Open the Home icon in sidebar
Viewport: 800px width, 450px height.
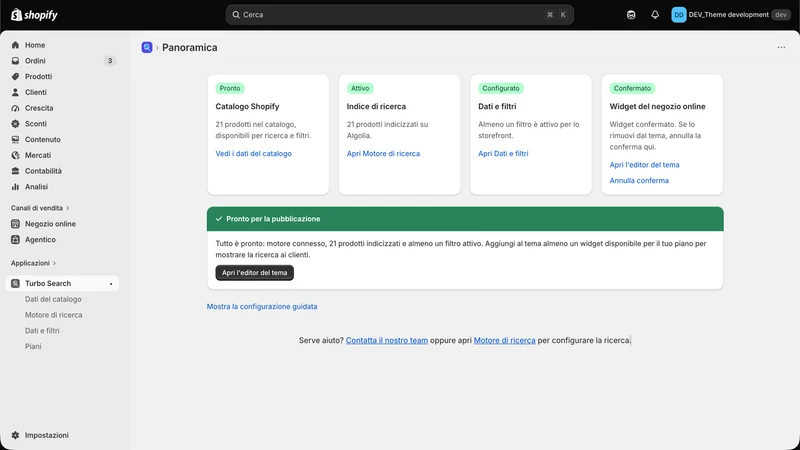[x=15, y=45]
